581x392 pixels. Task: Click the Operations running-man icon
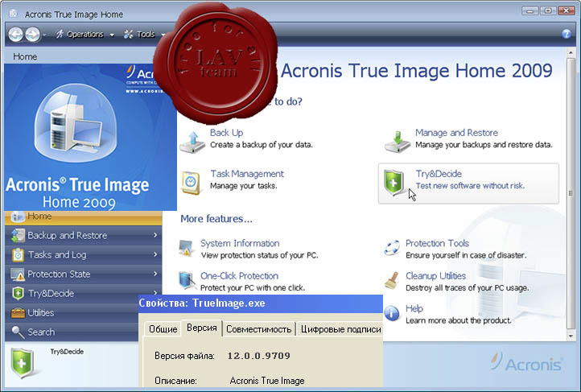tap(60, 35)
